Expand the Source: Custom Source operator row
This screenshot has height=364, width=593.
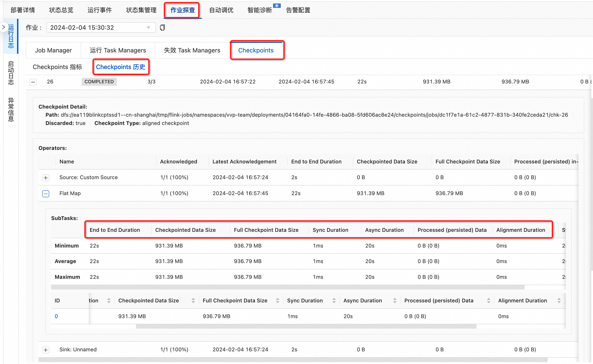tap(45, 178)
